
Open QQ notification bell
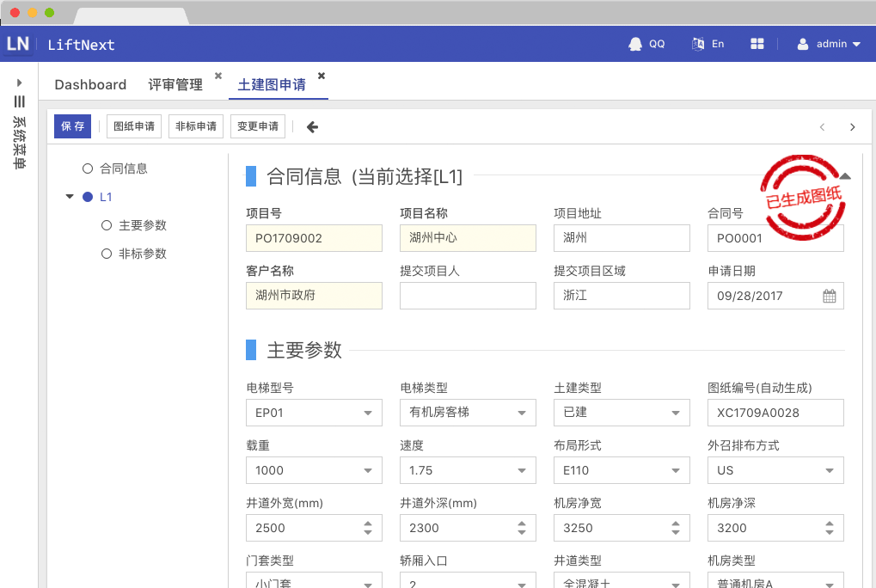point(635,44)
